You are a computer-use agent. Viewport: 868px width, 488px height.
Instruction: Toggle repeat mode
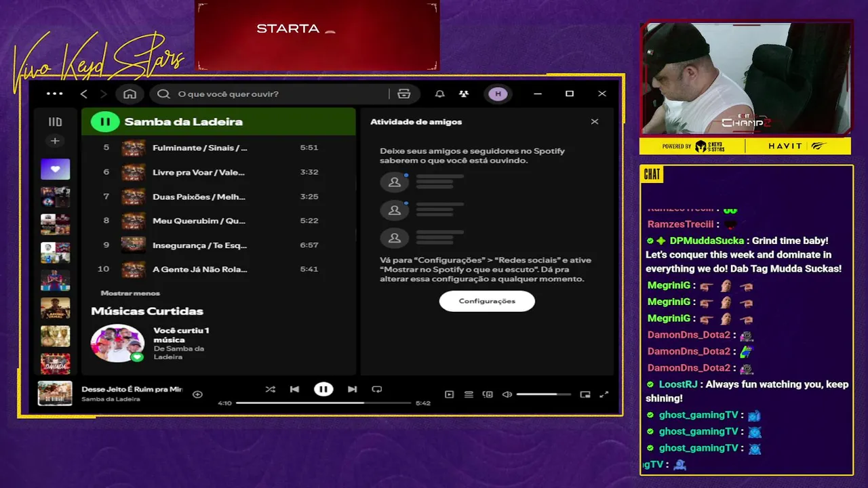tap(377, 389)
